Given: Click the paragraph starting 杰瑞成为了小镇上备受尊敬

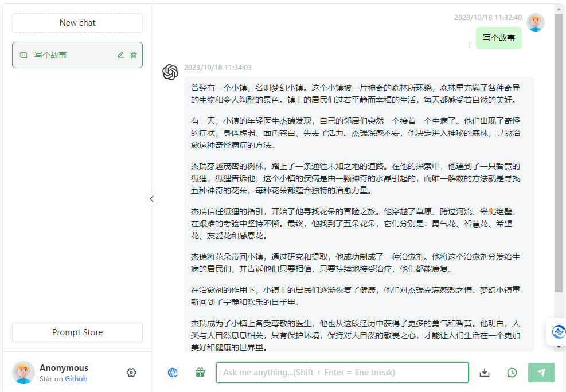Looking at the screenshot, I should tap(356, 335).
